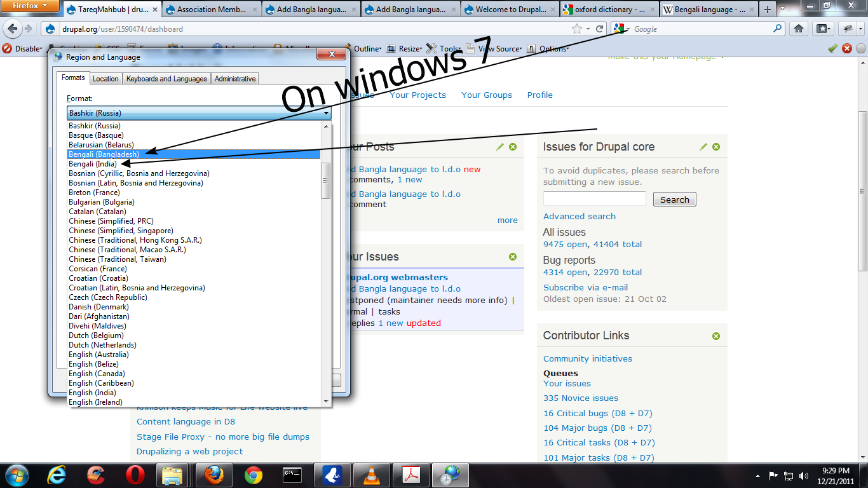Switch to the Keyboards and Languages tab
Image resolution: width=868 pixels, height=488 pixels.
pyautogui.click(x=166, y=79)
